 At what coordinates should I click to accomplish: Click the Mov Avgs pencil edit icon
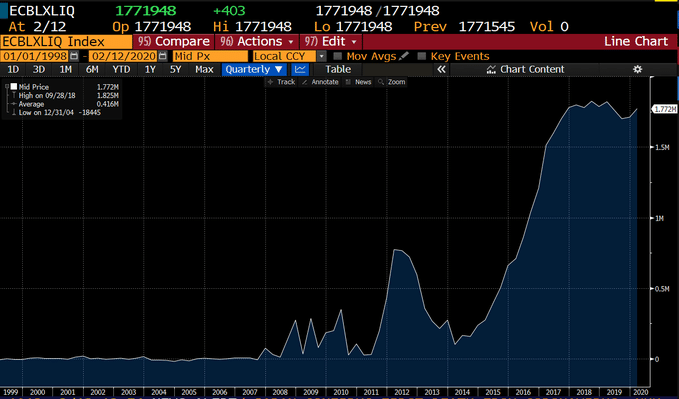404,56
